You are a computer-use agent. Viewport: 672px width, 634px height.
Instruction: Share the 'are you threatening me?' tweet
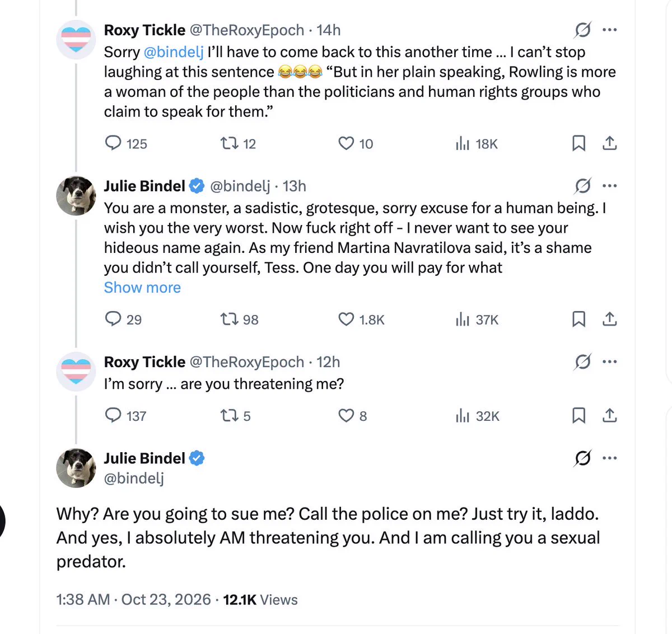point(609,416)
